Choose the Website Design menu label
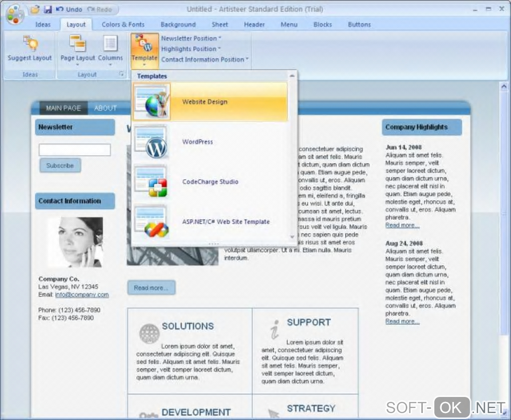Image resolution: width=511 pixels, height=420 pixels. (x=205, y=102)
